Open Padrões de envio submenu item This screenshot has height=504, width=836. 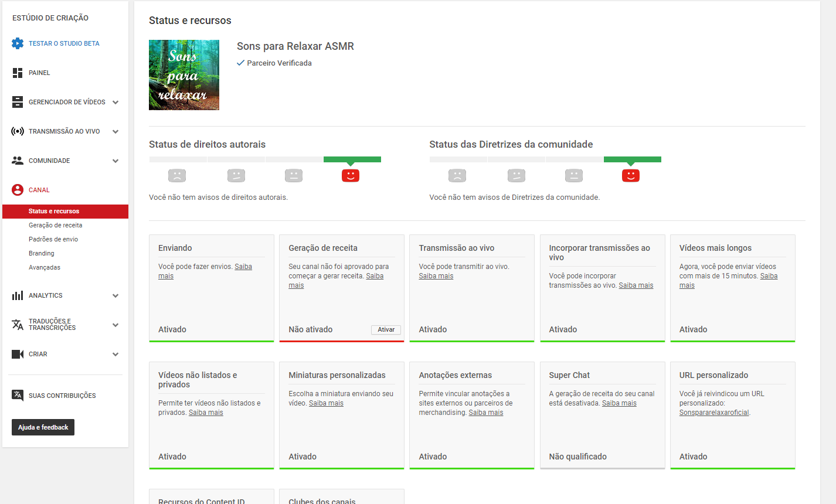[x=53, y=239]
